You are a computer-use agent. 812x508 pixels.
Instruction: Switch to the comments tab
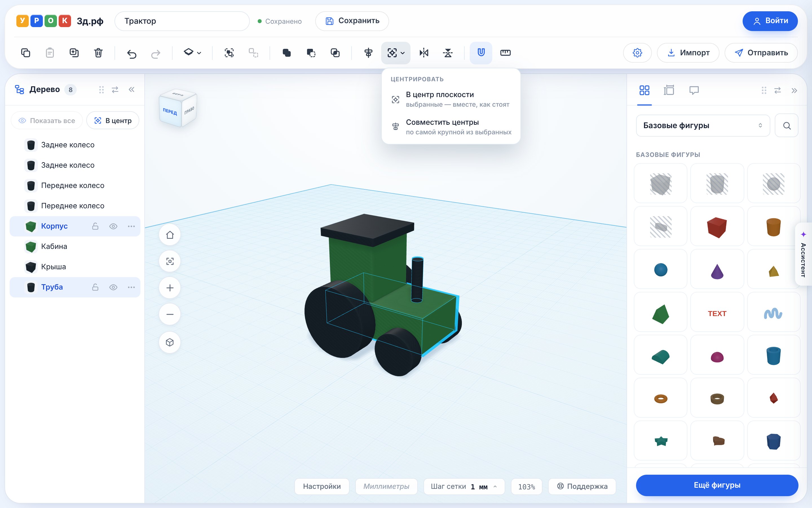[694, 90]
